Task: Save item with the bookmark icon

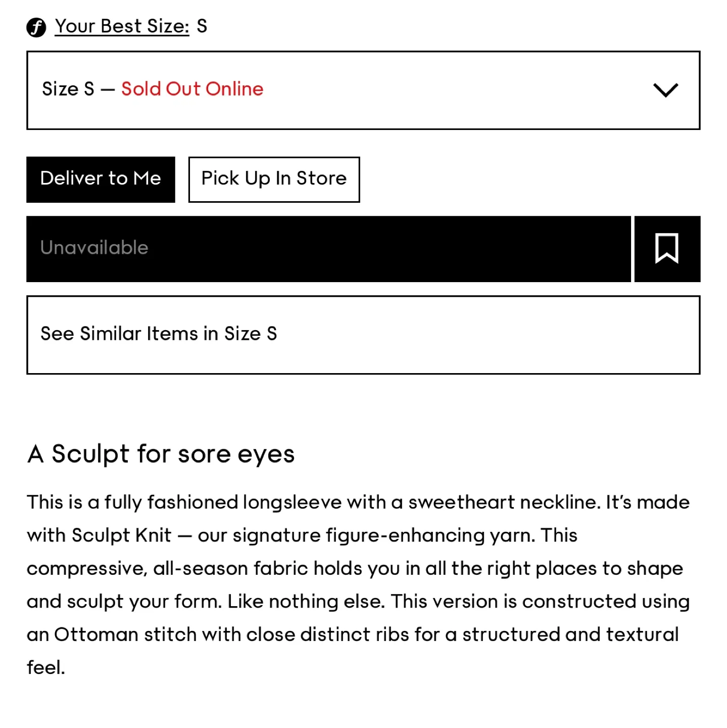Action: 667,249
